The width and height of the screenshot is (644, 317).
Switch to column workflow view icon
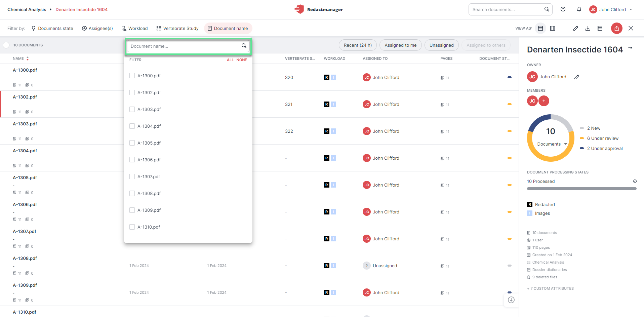click(553, 28)
